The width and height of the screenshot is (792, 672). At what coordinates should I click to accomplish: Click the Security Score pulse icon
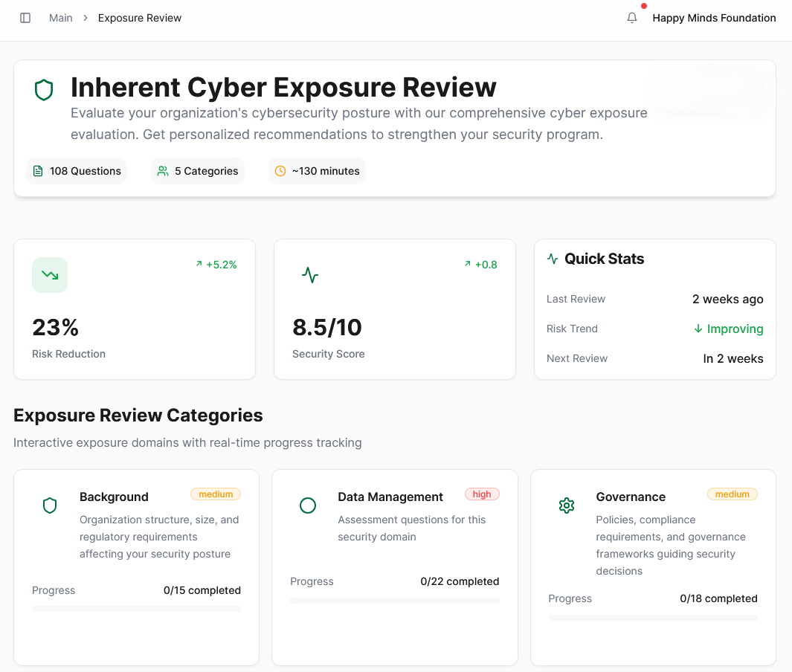(x=310, y=275)
